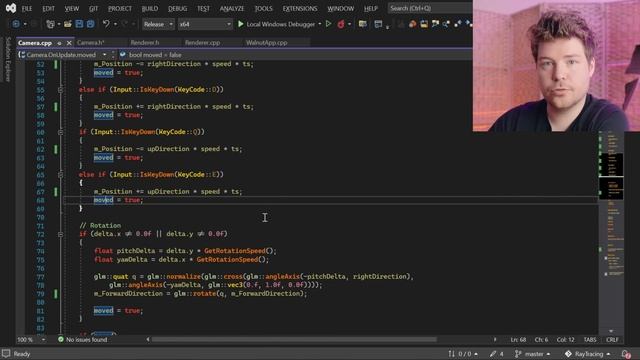Click the green No issues found checkmark

click(x=61, y=339)
